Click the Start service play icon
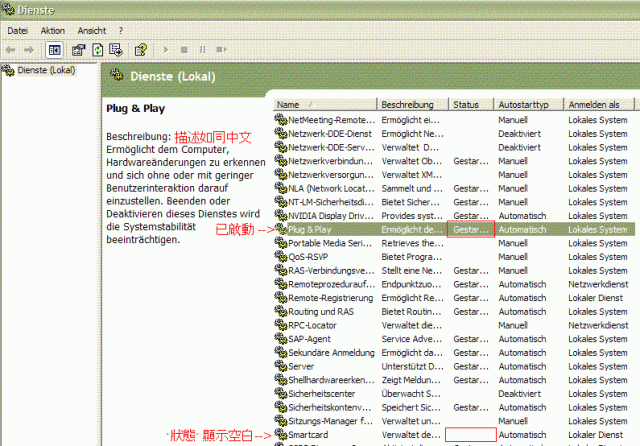Image resolution: width=640 pixels, height=446 pixels. pyautogui.click(x=166, y=50)
